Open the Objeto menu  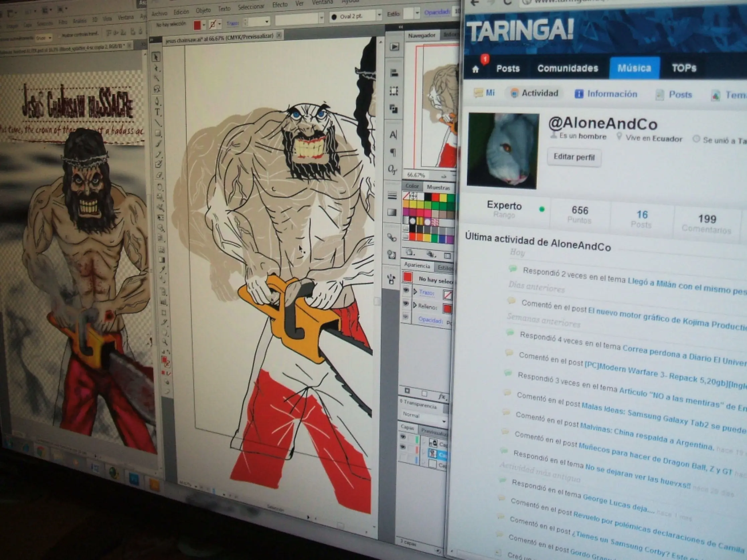click(x=203, y=10)
